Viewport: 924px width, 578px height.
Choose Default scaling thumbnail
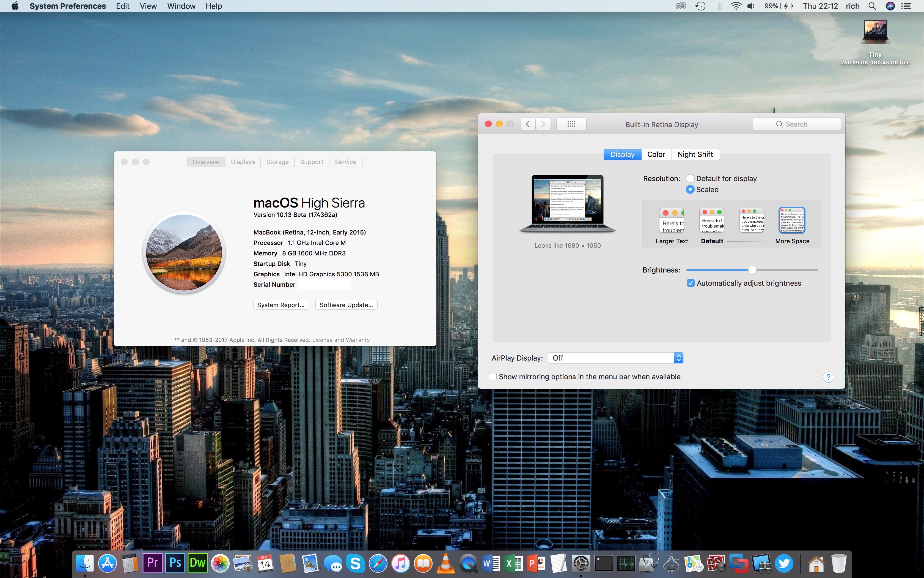coord(712,220)
